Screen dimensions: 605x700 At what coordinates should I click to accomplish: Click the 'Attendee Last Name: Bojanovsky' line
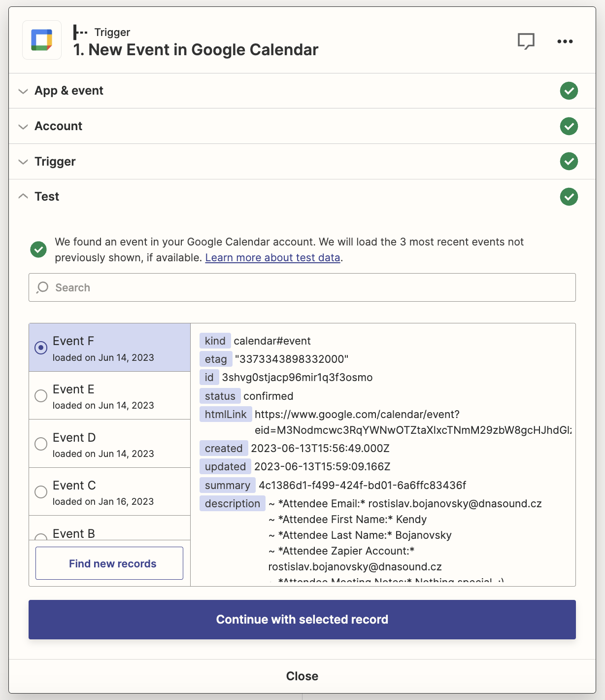tap(360, 535)
